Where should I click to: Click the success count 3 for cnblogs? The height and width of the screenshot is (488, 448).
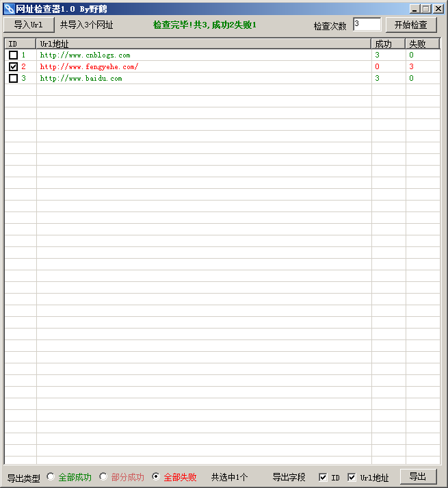[377, 55]
